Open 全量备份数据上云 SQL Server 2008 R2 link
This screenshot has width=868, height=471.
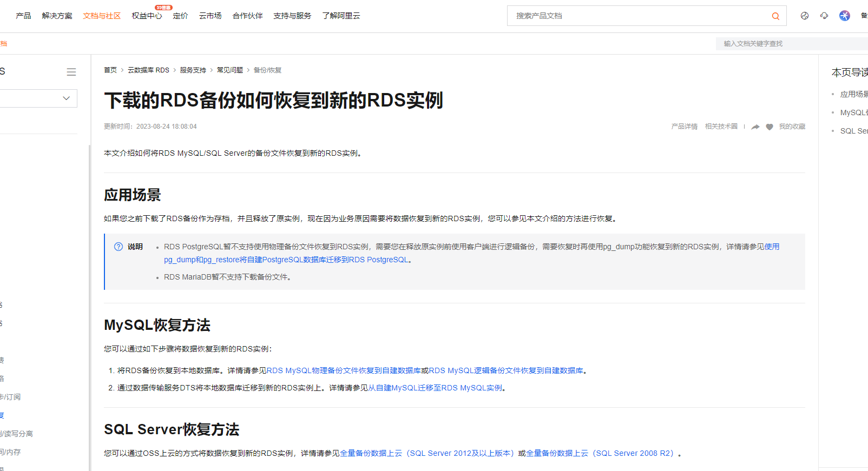coord(601,453)
